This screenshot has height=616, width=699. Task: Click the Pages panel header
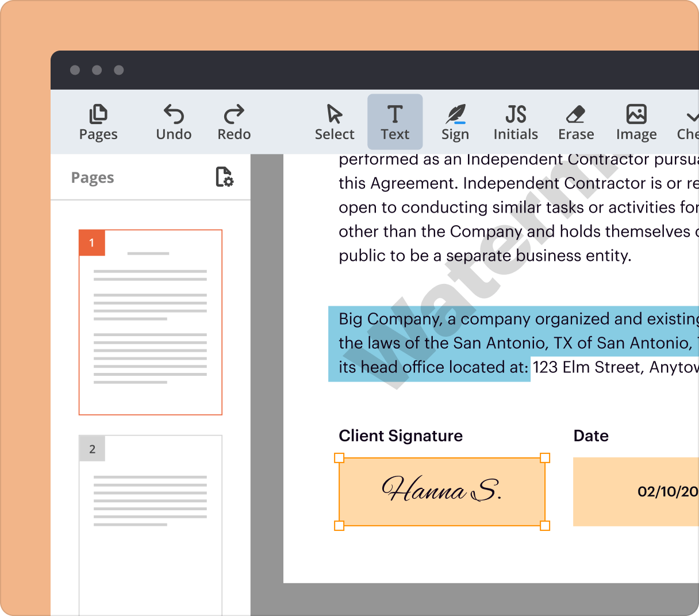tap(93, 178)
